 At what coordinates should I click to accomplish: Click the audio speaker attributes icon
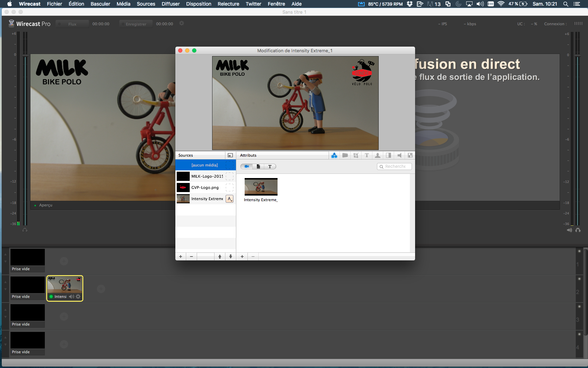(x=399, y=155)
